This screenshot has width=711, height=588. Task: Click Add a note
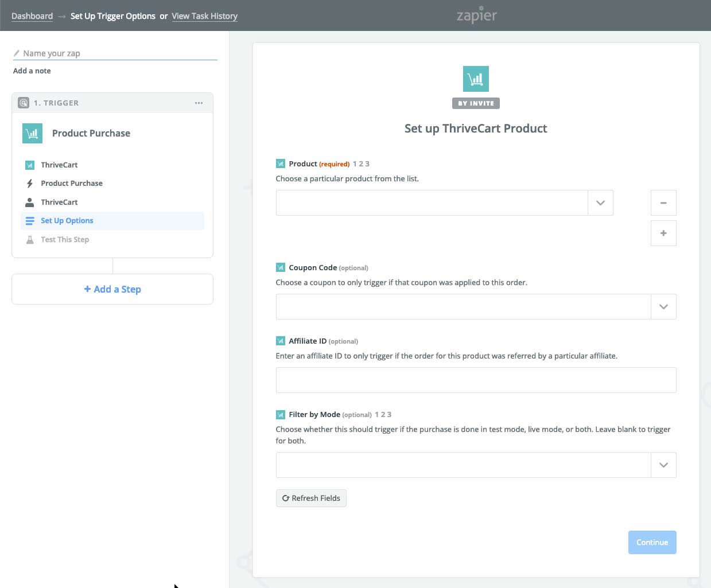(x=32, y=71)
